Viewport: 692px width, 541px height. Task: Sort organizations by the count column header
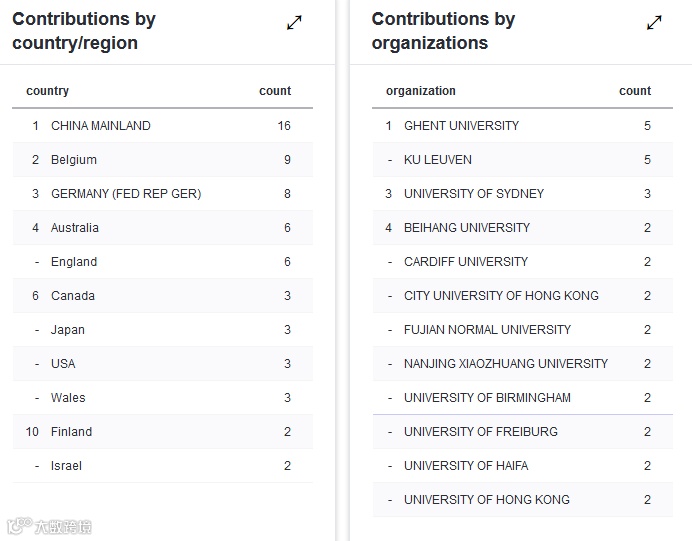[x=635, y=91]
